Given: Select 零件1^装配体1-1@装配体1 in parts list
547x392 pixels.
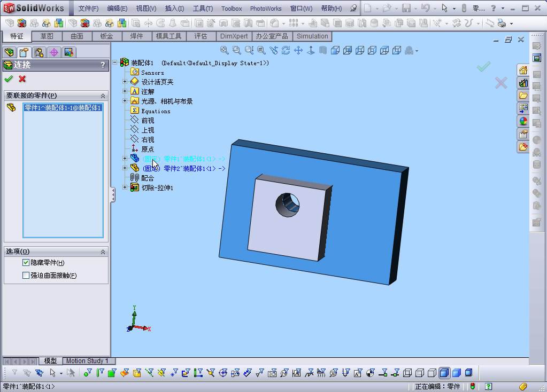Looking at the screenshot, I should pos(63,108).
